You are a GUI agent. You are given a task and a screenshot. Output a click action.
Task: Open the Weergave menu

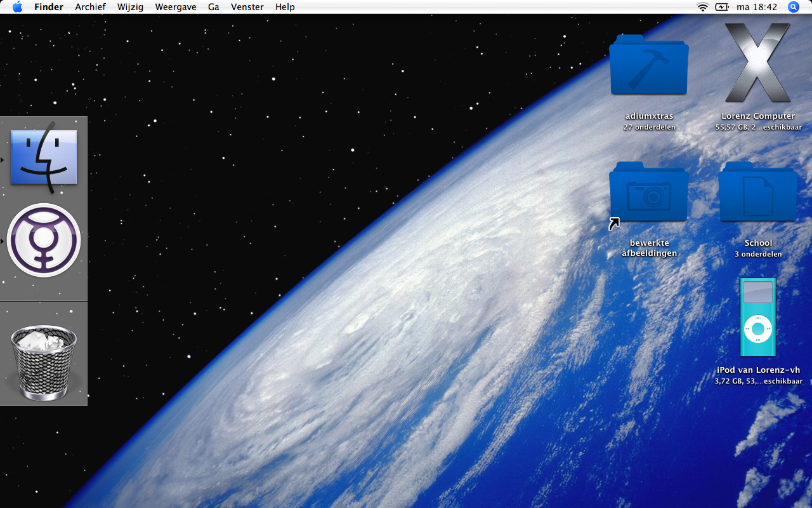pyautogui.click(x=176, y=7)
